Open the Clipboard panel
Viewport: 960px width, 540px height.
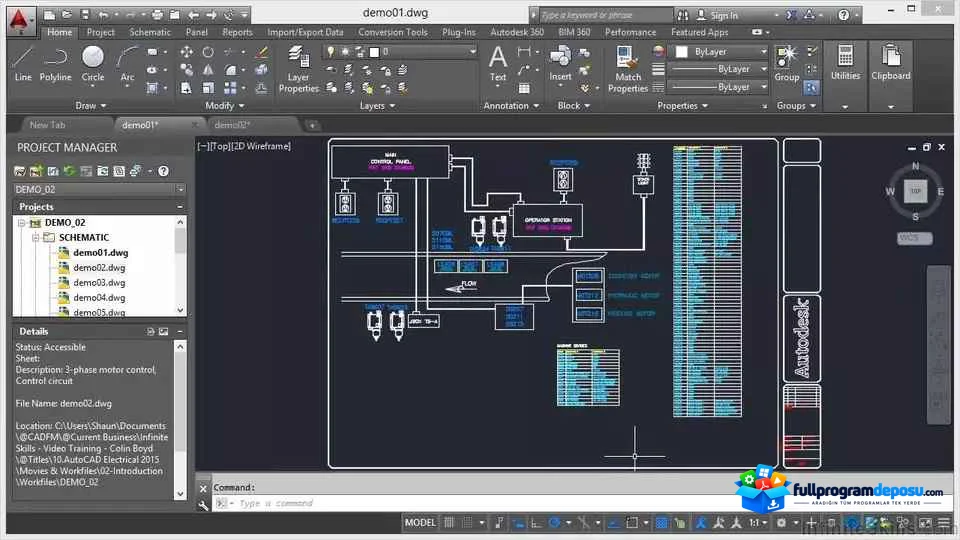[891, 63]
